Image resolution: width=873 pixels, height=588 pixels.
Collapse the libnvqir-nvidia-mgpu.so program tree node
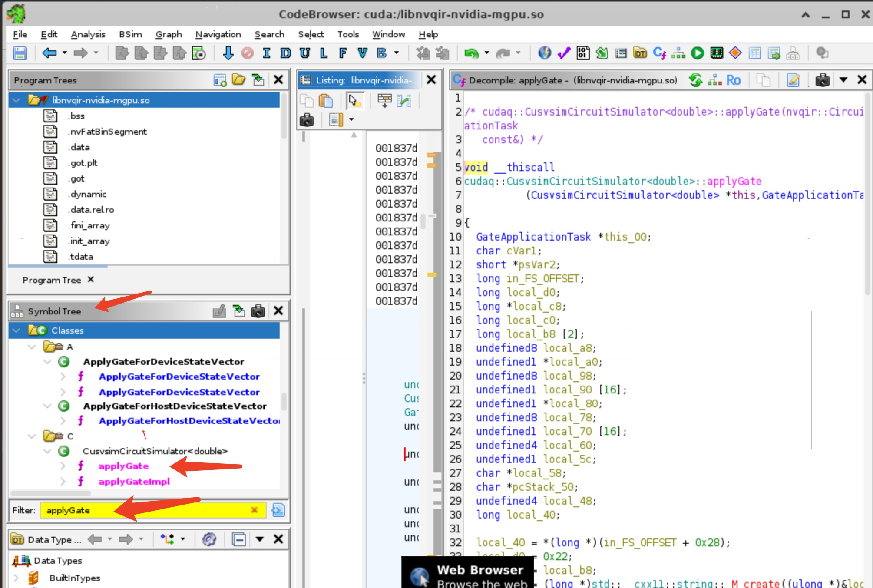(17, 100)
